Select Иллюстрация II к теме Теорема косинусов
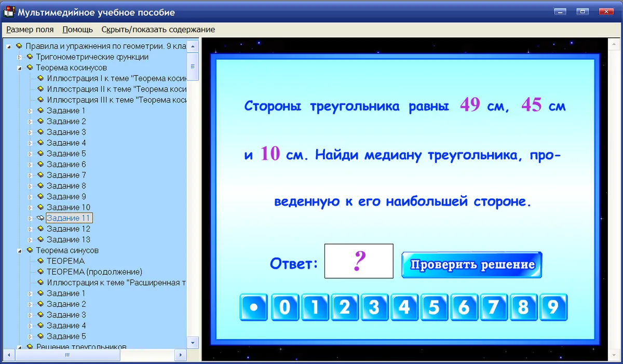 pyautogui.click(x=116, y=89)
